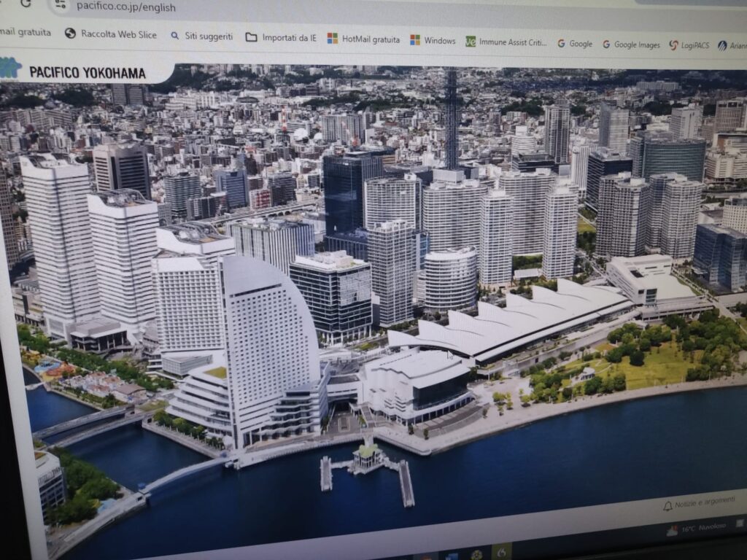The height and width of the screenshot is (560, 747).
Task: Click the weather cloud icon in taskbar
Action: click(x=672, y=531)
